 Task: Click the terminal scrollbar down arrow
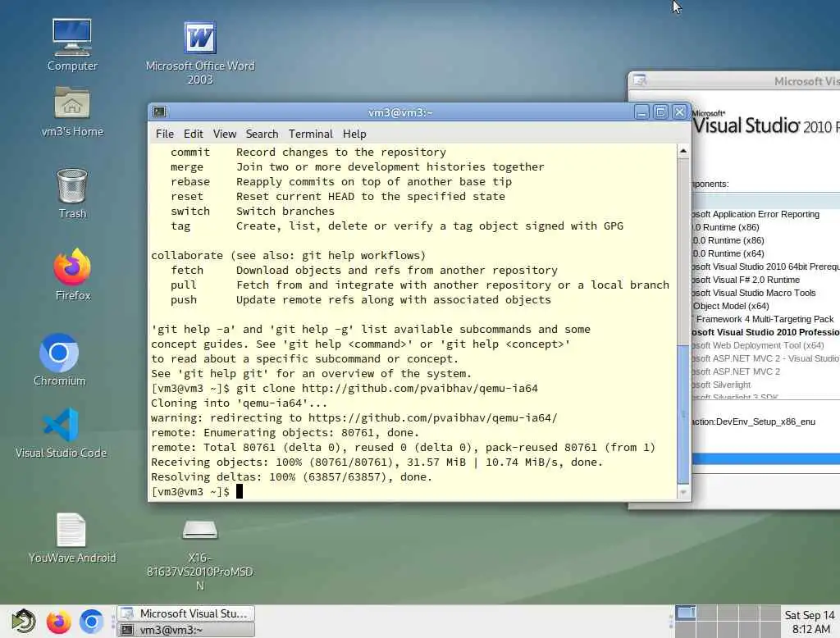(x=683, y=492)
